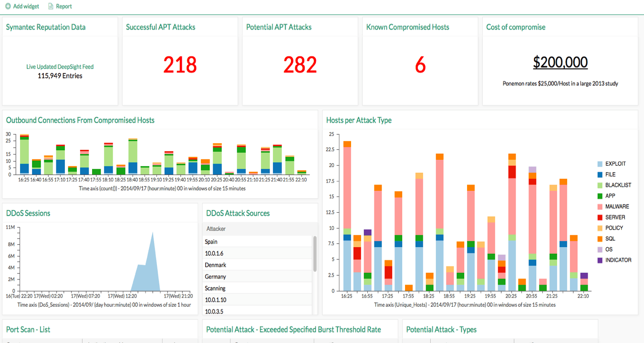Select Spain in DDoS Attack Sources
644x343 pixels.
pyautogui.click(x=211, y=242)
